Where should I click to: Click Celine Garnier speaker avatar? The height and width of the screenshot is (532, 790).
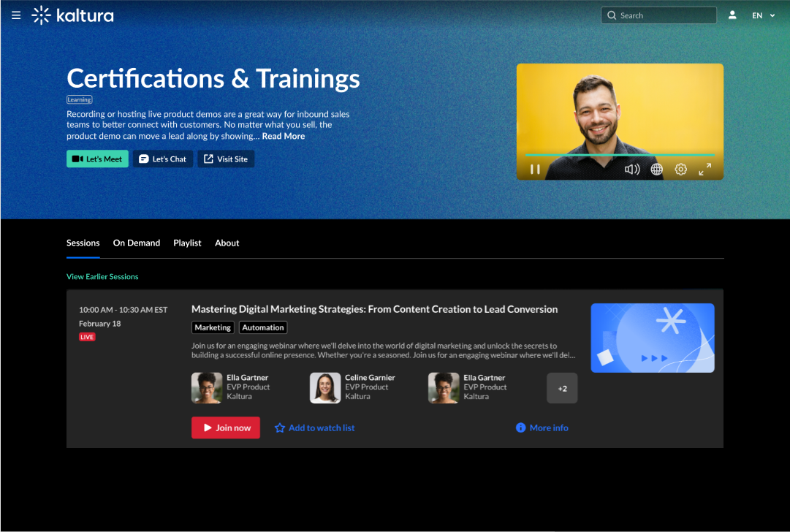click(x=325, y=388)
